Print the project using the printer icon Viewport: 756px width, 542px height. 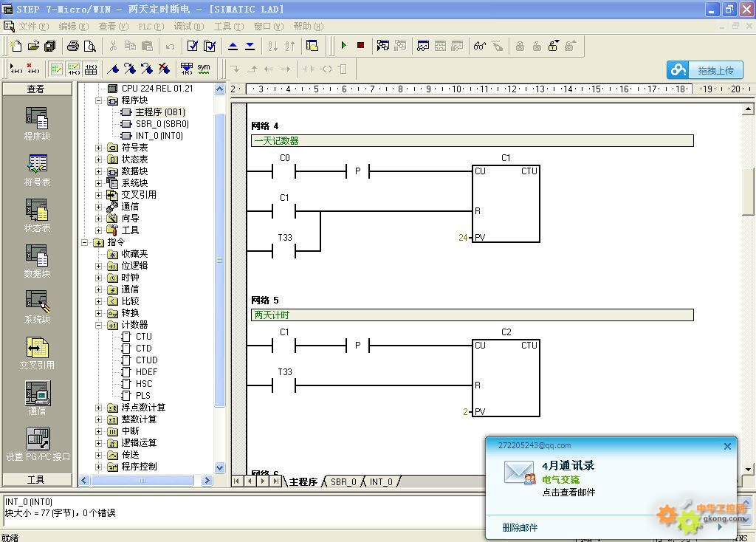(x=73, y=47)
